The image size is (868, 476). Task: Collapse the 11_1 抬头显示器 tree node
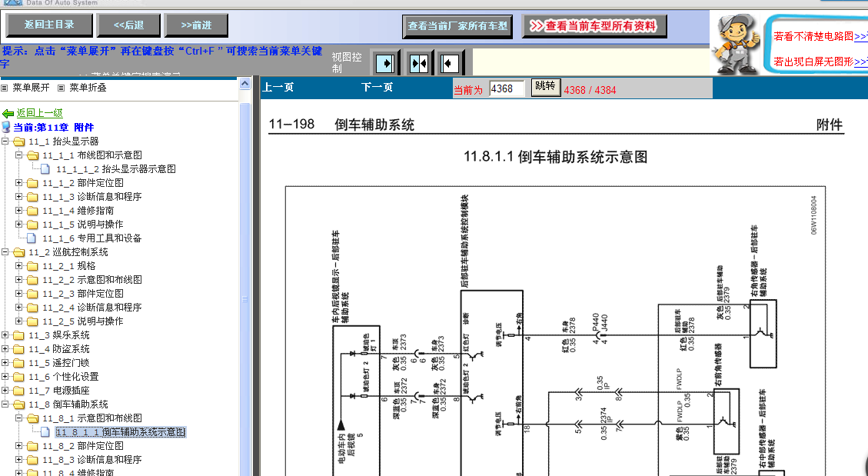pyautogui.click(x=5, y=141)
